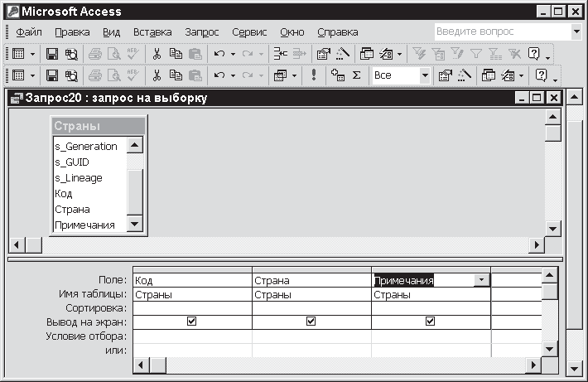Screen dimensions: 588x382
Task: Toggle 'Вывод на экран' checkbox under Страна
Action: click(x=311, y=322)
